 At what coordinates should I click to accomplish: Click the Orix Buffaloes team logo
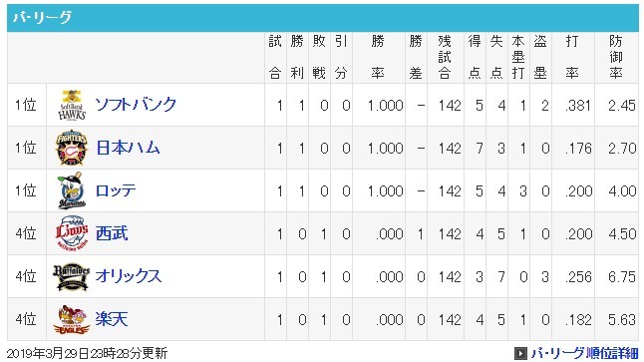point(72,276)
